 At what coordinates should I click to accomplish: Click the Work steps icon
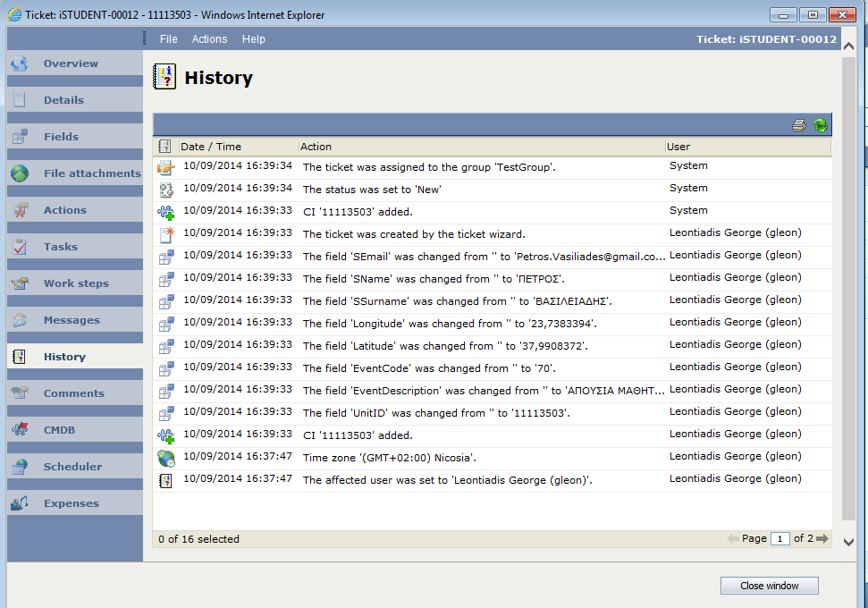coord(20,283)
